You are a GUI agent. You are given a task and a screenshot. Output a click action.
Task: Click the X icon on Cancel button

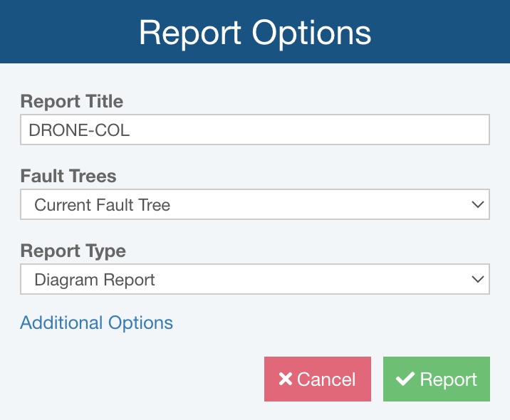[286, 379]
